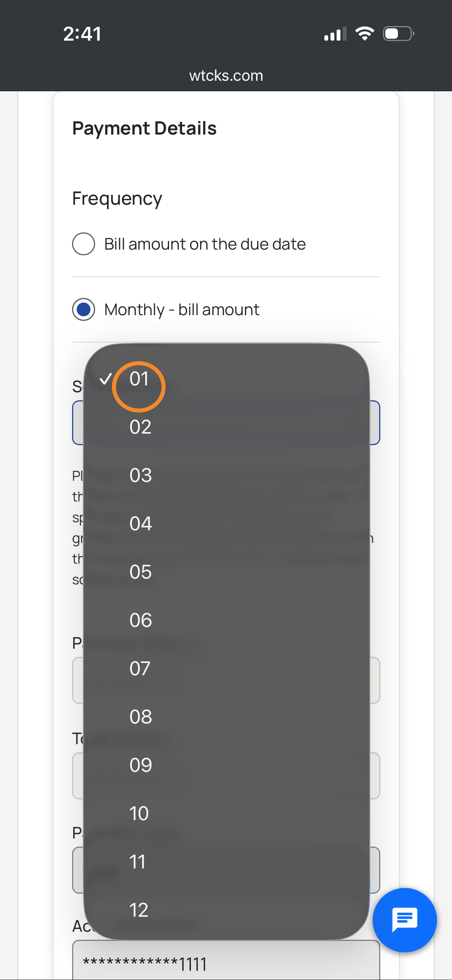The width and height of the screenshot is (452, 980).
Task: Tap the account field ending in 1111
Action: pyautogui.click(x=226, y=962)
